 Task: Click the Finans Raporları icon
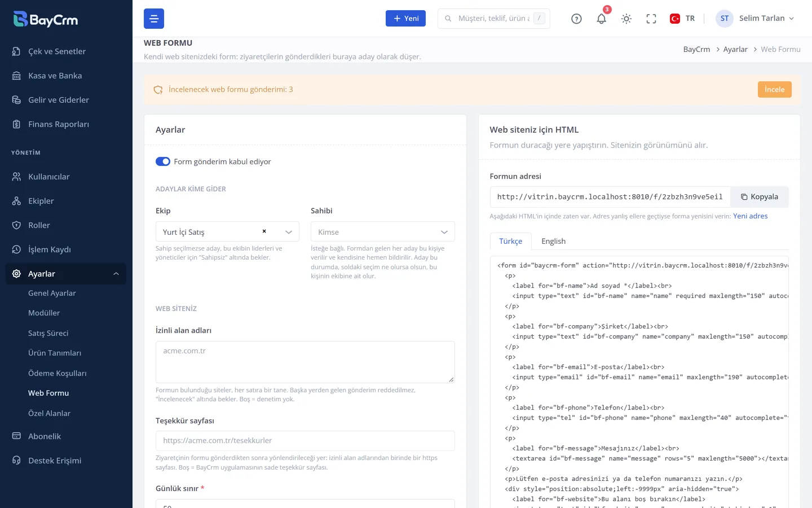[16, 124]
